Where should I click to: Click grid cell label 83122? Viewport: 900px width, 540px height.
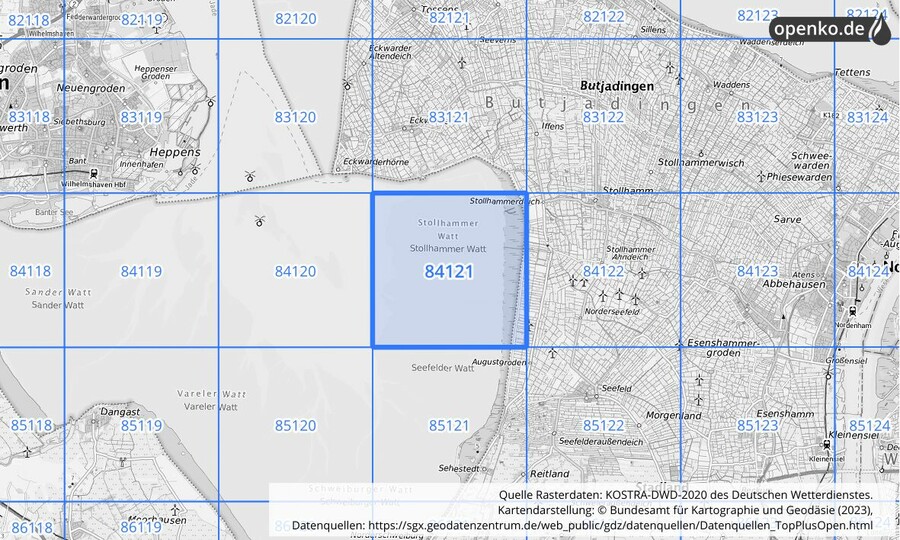coord(603,117)
